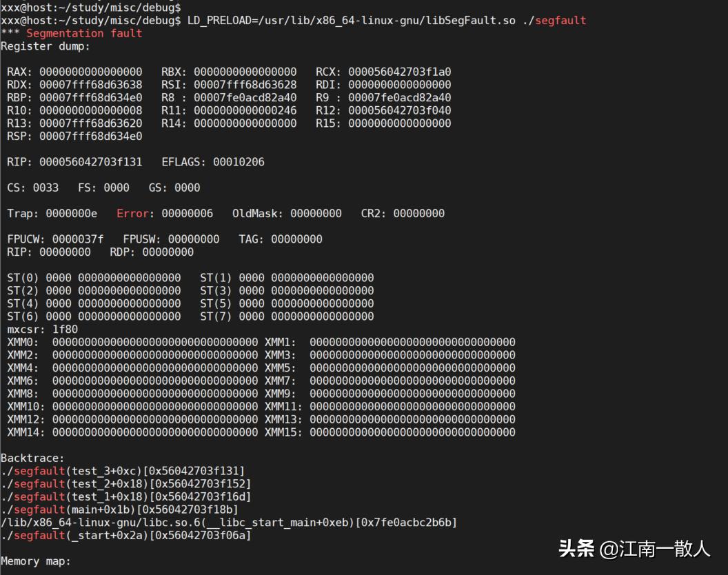Click the red Error value 00000006

point(187,214)
